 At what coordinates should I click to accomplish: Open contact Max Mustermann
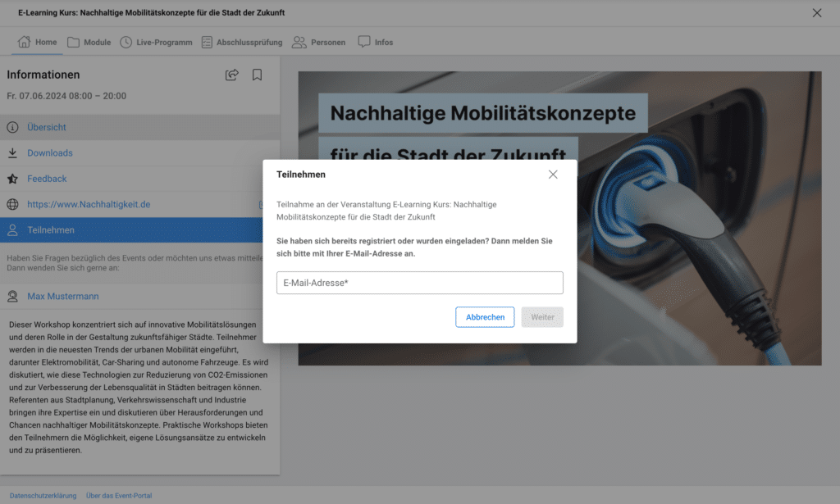click(63, 296)
